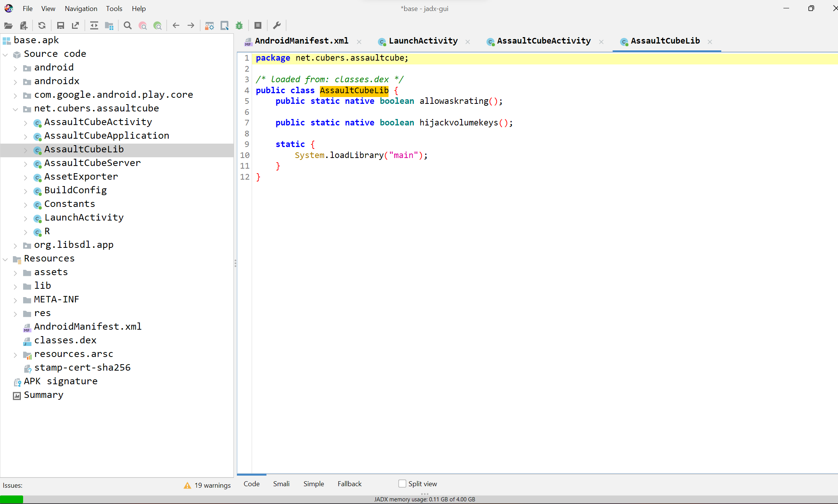
Task: Open Text search with the magnifier icon
Action: pos(128,26)
